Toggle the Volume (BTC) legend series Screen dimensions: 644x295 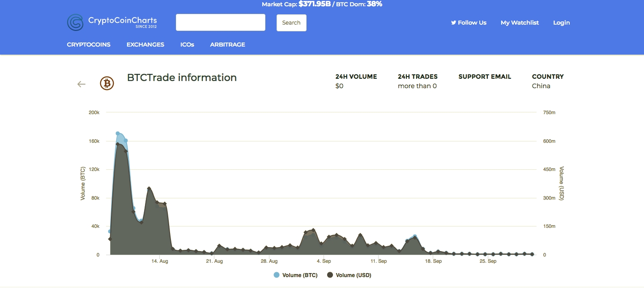tap(295, 275)
